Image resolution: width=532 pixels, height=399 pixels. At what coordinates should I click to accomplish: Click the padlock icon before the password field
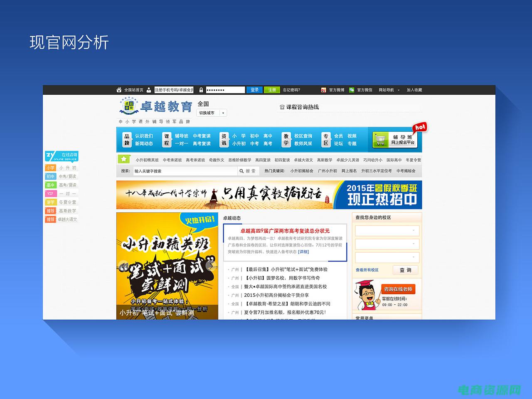click(x=201, y=90)
